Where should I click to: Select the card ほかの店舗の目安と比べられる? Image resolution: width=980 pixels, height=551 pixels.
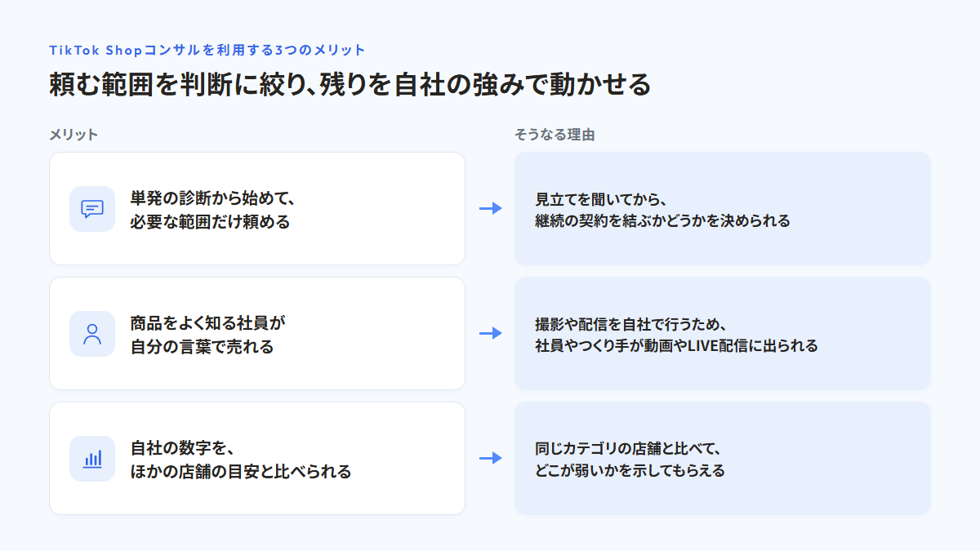257,459
